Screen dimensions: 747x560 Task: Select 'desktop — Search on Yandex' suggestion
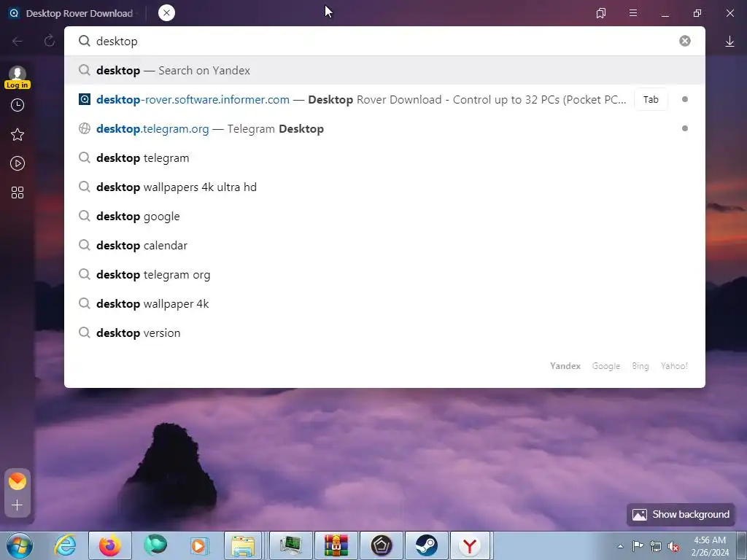tap(384, 71)
